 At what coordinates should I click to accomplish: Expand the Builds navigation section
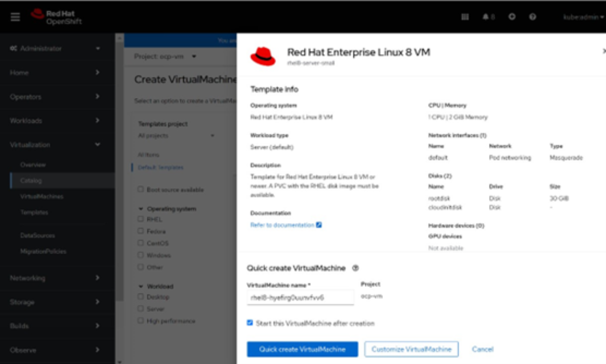(x=55, y=326)
